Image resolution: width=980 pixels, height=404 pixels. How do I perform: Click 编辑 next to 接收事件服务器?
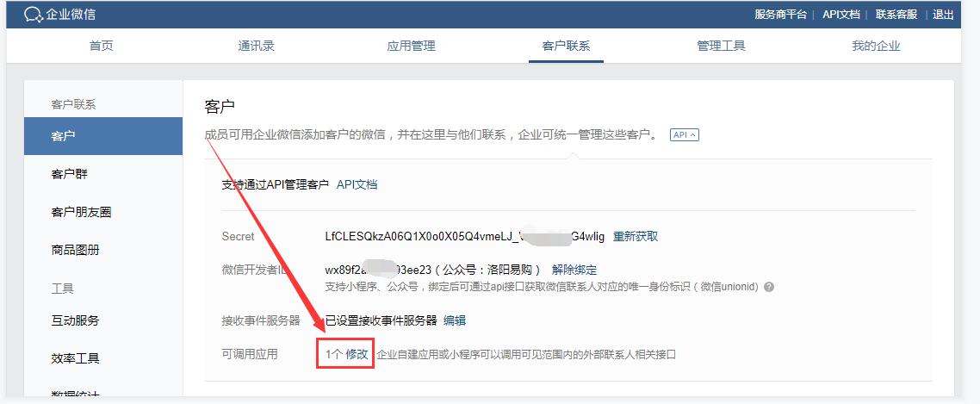pos(455,320)
